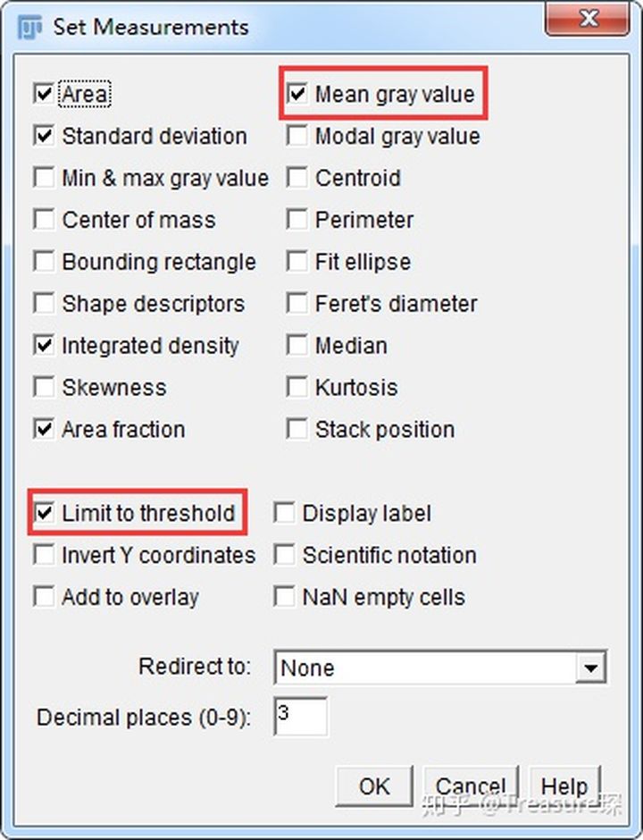The width and height of the screenshot is (643, 840).
Task: Enable Modal gray value checkbox
Action: pos(297,136)
